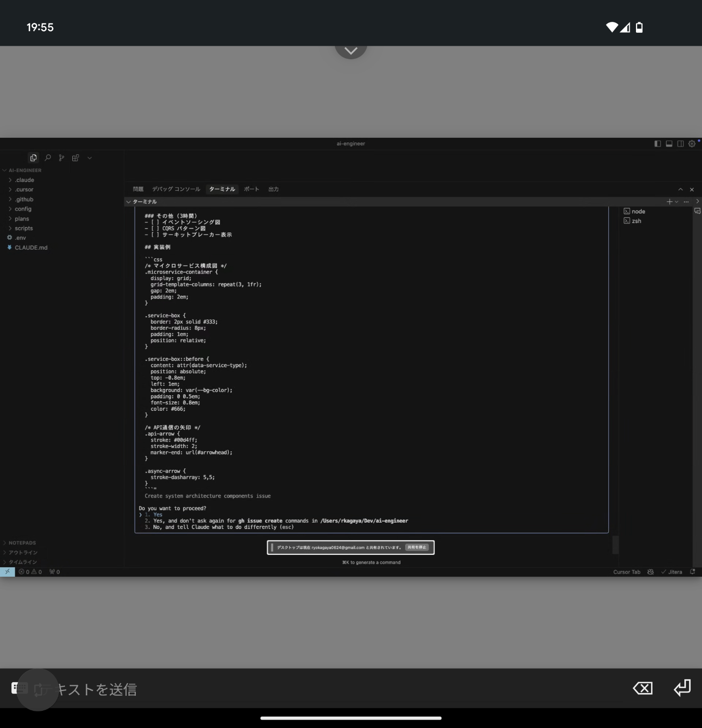
Task: Choose 'Yes, and don't ask again' option
Action: click(x=277, y=521)
